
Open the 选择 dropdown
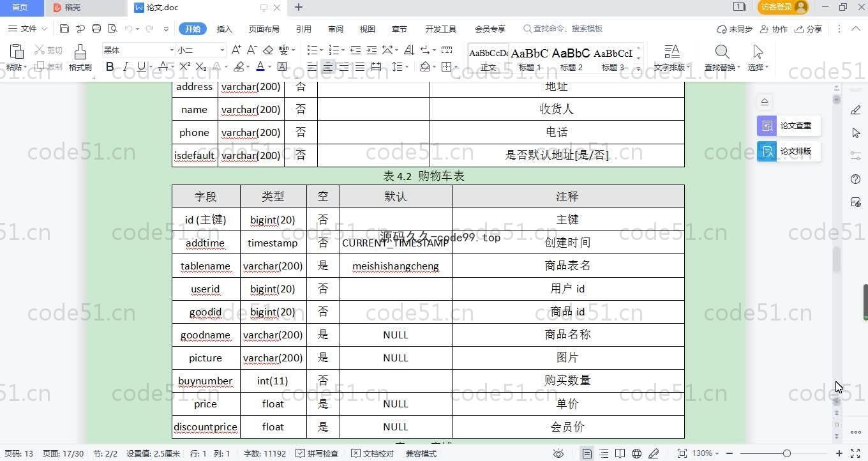pos(758,57)
